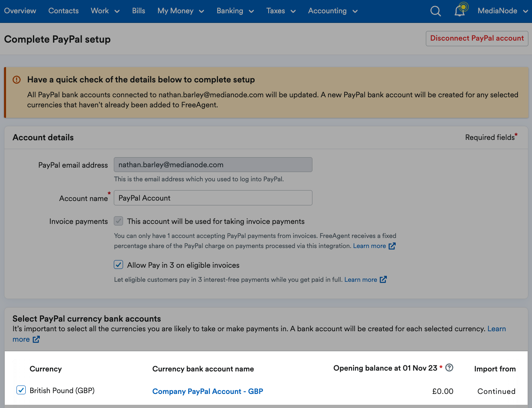532x408 pixels.
Task: Open the Contacts tab
Action: point(64,11)
